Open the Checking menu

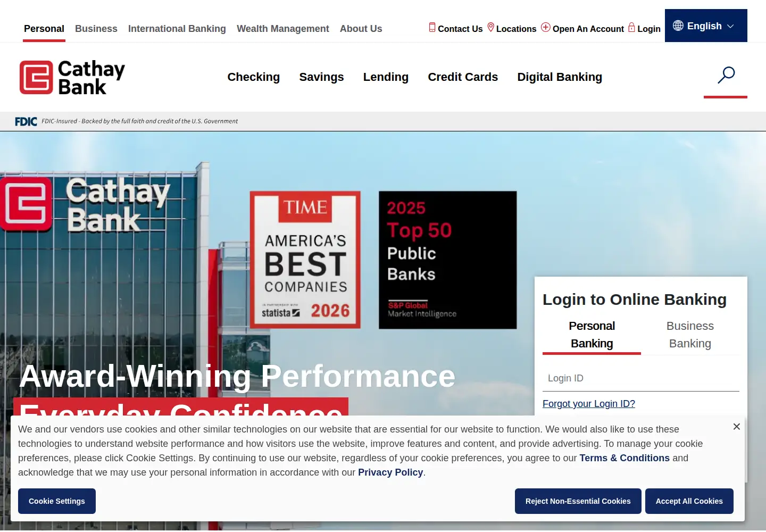(254, 77)
